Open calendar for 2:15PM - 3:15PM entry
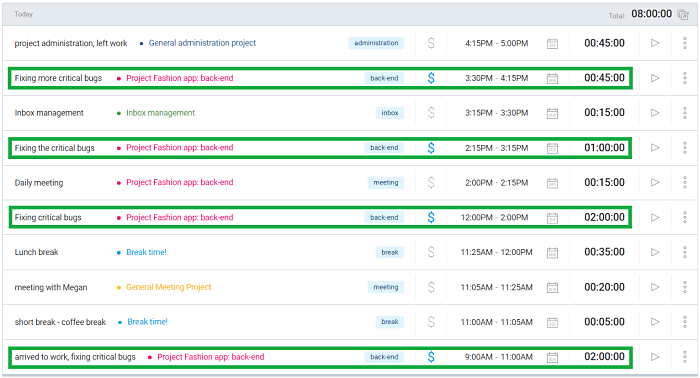 (x=552, y=148)
